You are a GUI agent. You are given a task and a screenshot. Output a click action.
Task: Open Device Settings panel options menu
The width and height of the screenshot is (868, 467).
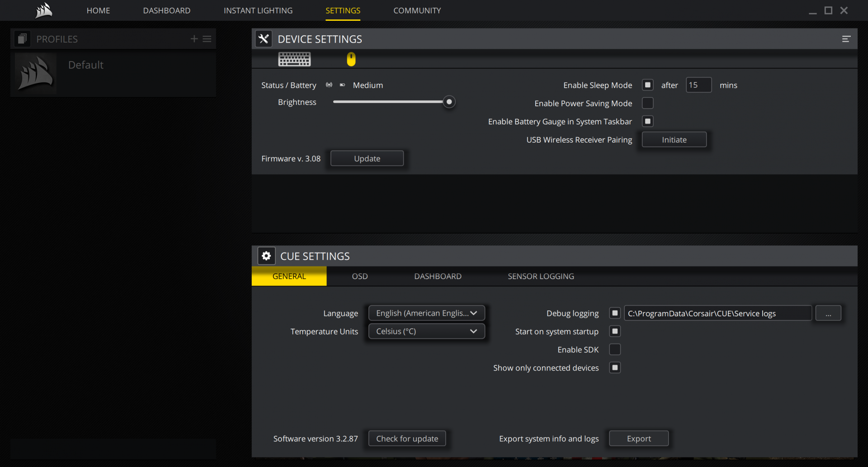point(846,39)
